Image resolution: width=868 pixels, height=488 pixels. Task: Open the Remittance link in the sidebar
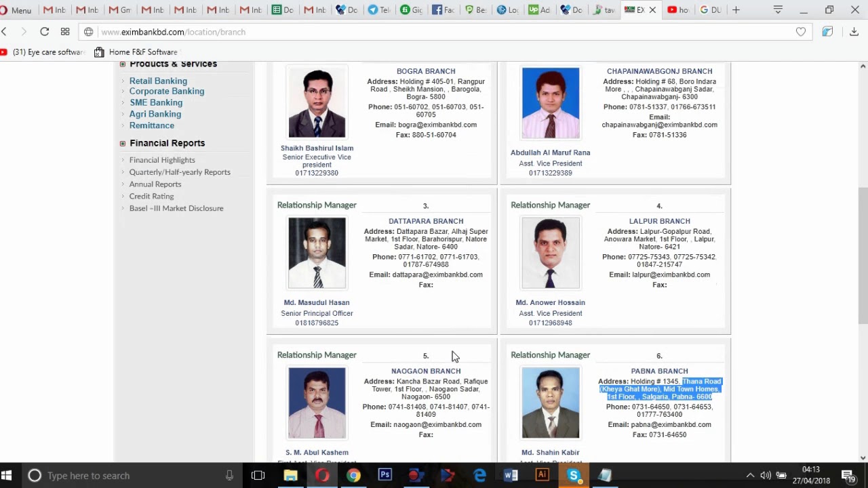[x=152, y=125]
